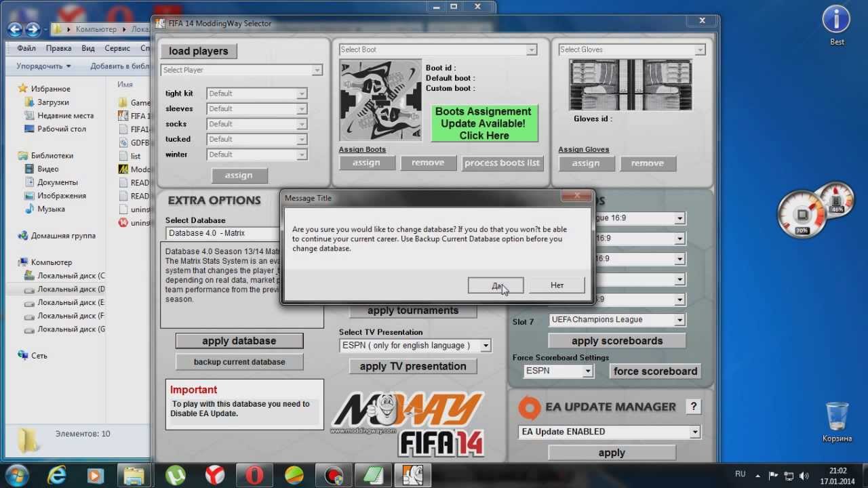Screen dimensions: 868x488
Task: Open Internet Explorer from the taskbar
Action: [x=57, y=475]
